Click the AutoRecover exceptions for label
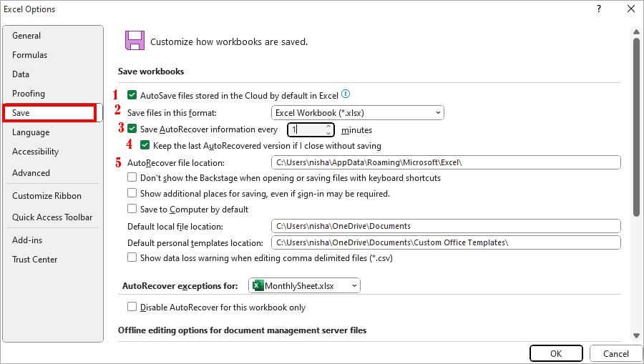644x364 pixels. pos(180,286)
